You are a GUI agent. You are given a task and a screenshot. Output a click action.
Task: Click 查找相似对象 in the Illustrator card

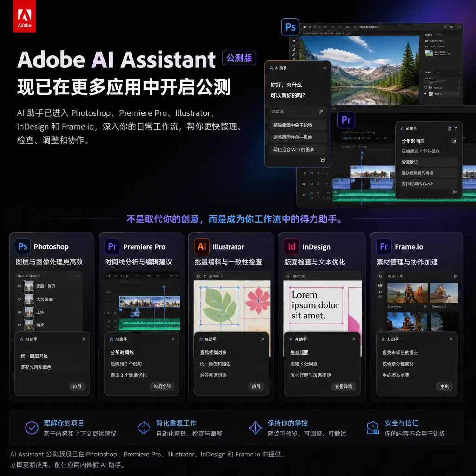click(x=213, y=352)
